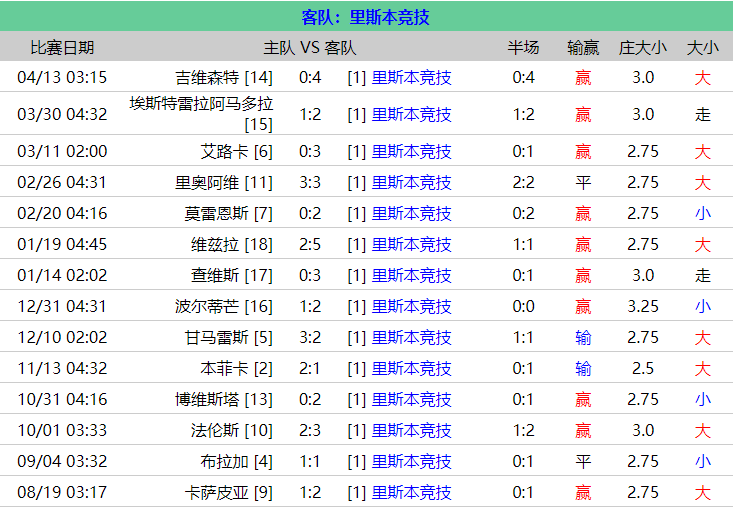Click the blue 输 result in 本菲卡 row
The width and height of the screenshot is (735, 507).
coord(583,369)
